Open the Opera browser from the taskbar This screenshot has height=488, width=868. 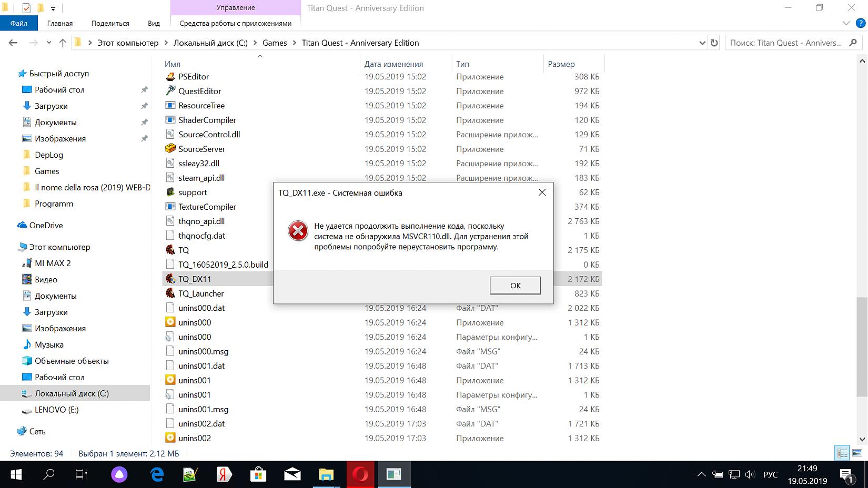click(x=360, y=475)
